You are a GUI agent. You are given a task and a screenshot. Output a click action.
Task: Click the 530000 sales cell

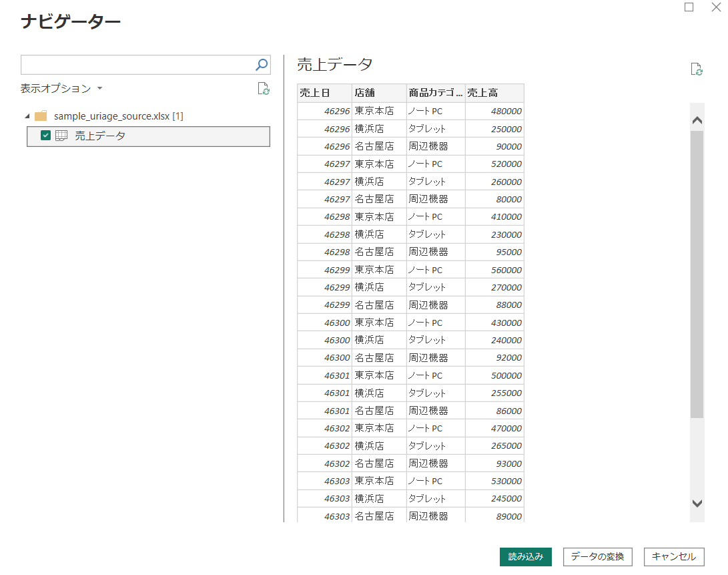[494, 481]
